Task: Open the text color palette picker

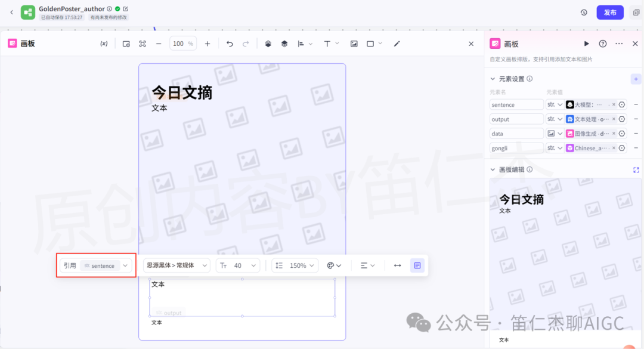Action: pos(334,265)
